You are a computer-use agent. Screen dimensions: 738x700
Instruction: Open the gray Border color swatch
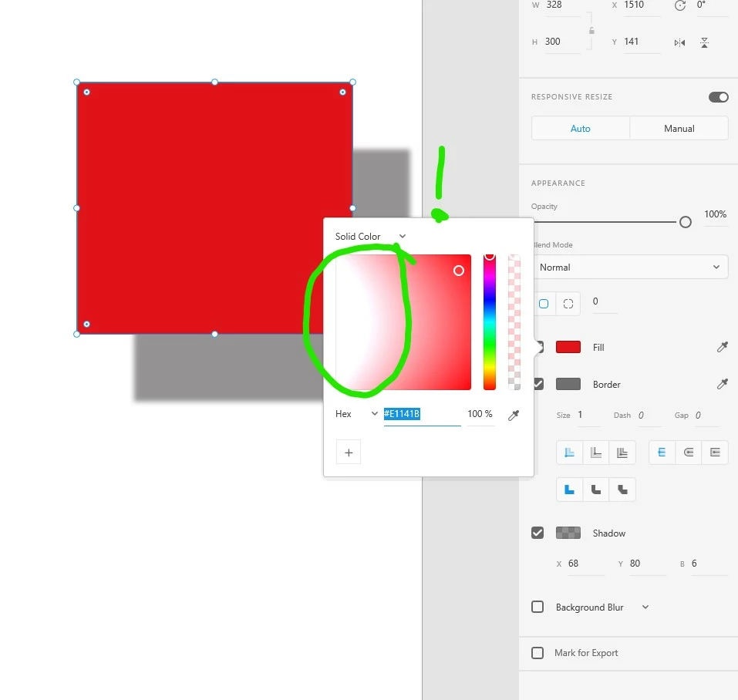(x=568, y=384)
